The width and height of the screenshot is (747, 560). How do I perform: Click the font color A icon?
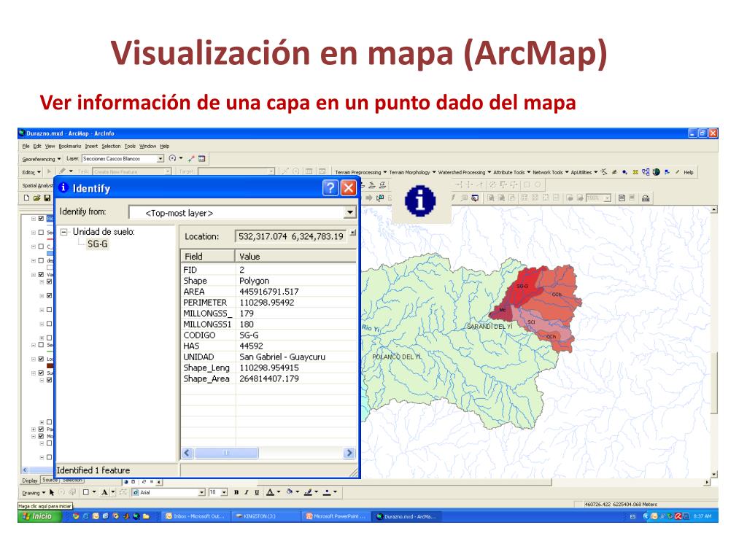tap(270, 492)
